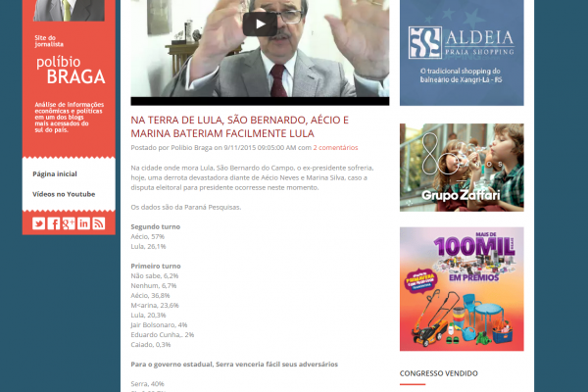Viewport: 588px width, 392px height.
Task: Subscribe via the RSS feed icon
Action: coord(99,223)
